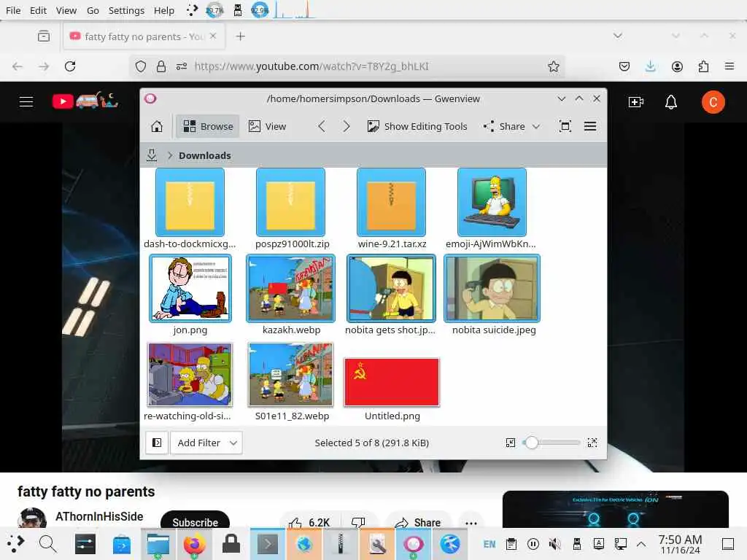Click 'nobita gets shot.jp...' file name
Screen dimensions: 747x560
[x=390, y=330]
